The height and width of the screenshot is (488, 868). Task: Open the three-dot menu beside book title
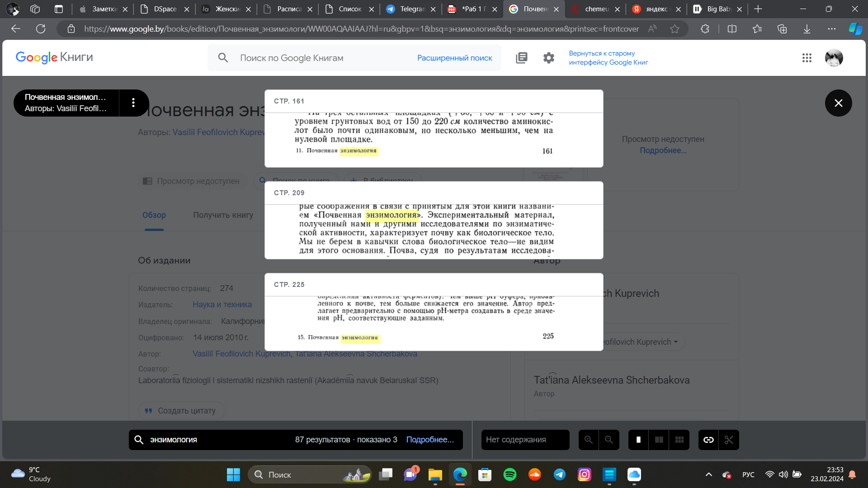(133, 103)
